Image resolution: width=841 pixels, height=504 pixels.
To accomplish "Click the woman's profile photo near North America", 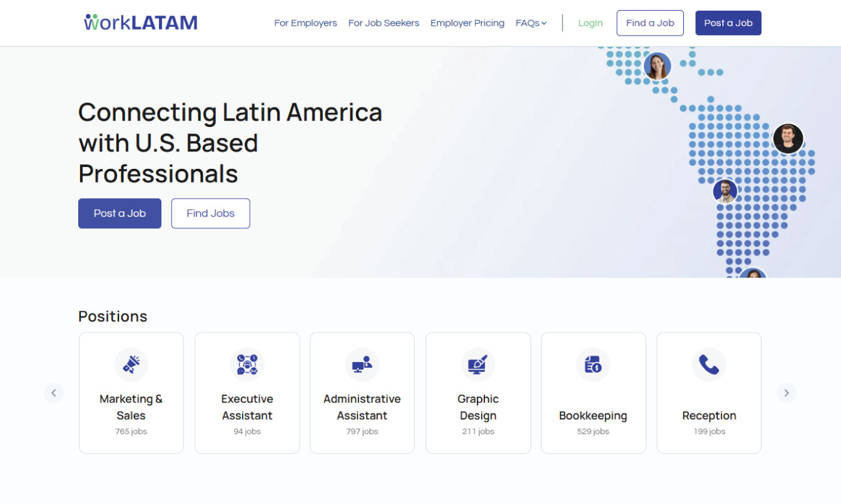I will 657,66.
